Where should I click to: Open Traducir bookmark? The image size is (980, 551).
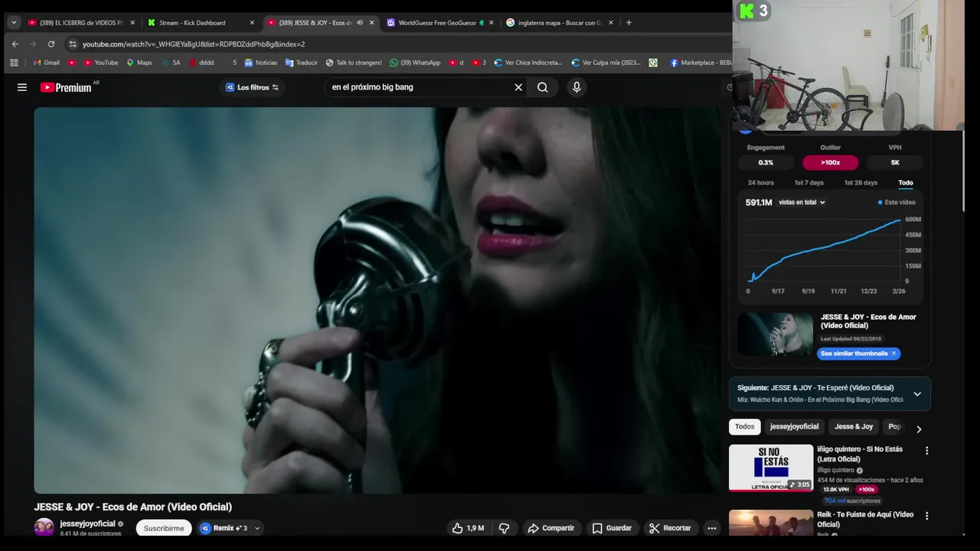(x=301, y=63)
